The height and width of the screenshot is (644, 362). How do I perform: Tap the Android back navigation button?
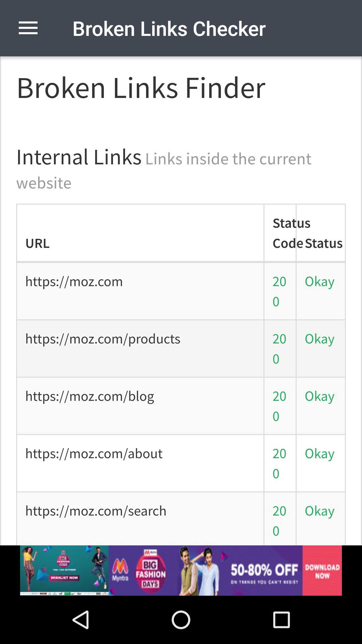[80, 620]
